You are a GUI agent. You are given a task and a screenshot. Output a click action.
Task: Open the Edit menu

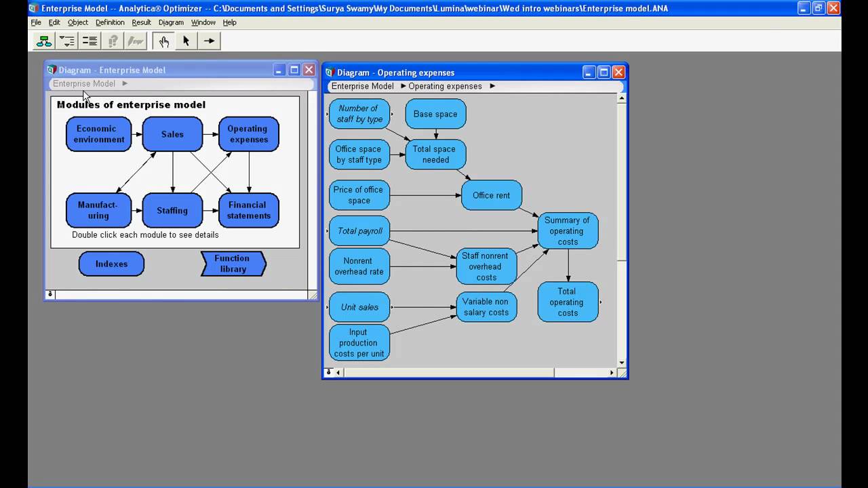[x=54, y=22]
